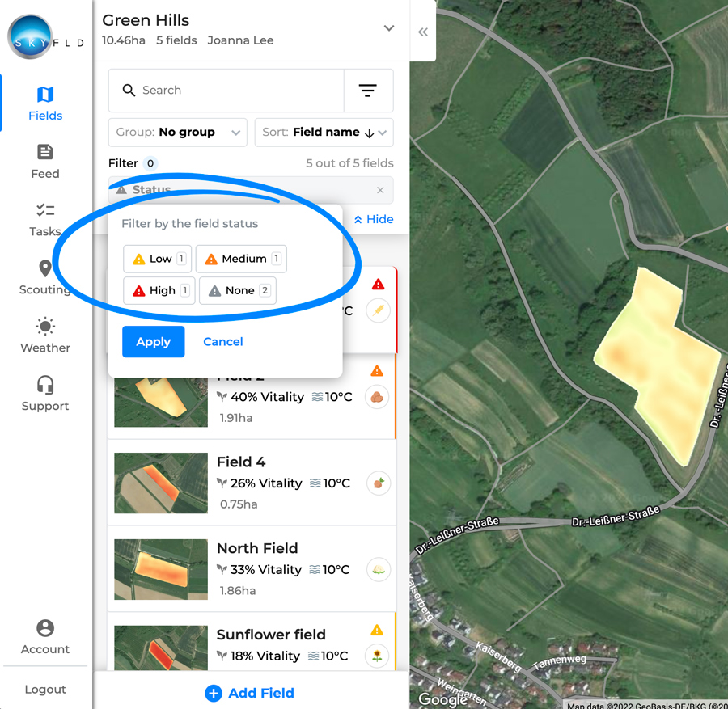Click the sunflower crop icon
728x709 pixels.
(x=377, y=656)
